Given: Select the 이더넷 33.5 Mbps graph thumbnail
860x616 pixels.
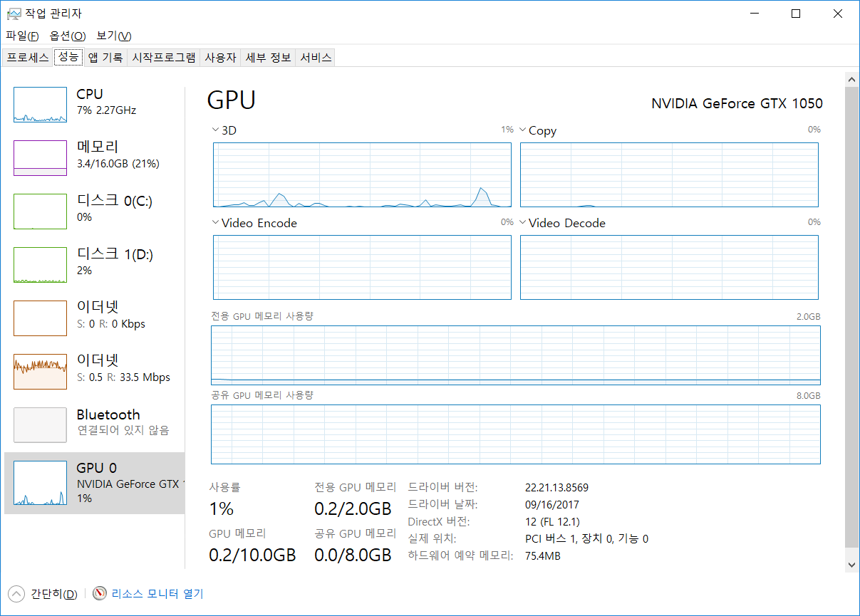Looking at the screenshot, I should click(x=41, y=372).
